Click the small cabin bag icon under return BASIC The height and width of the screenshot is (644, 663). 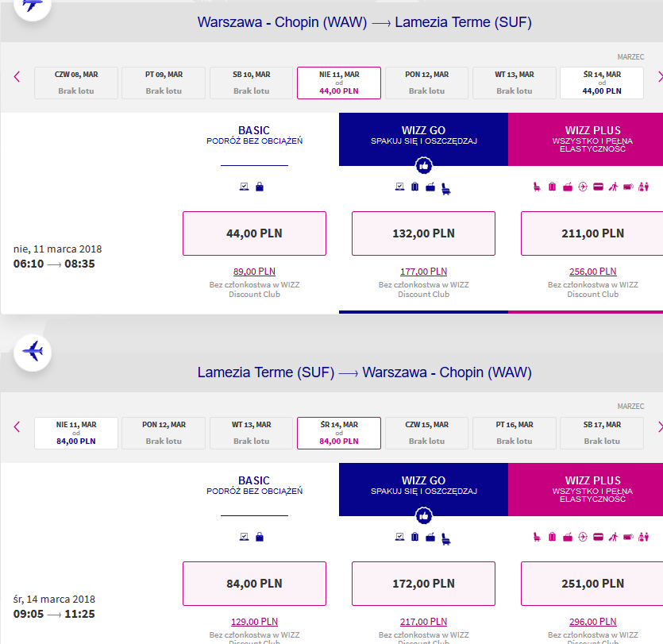(x=260, y=537)
